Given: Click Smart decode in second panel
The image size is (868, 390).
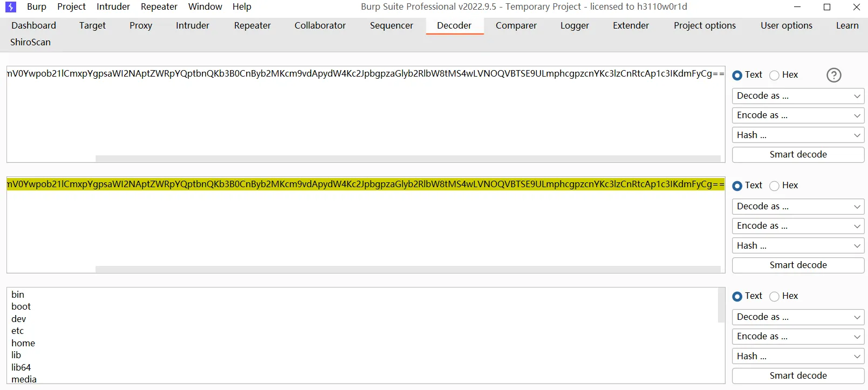Looking at the screenshot, I should (798, 265).
